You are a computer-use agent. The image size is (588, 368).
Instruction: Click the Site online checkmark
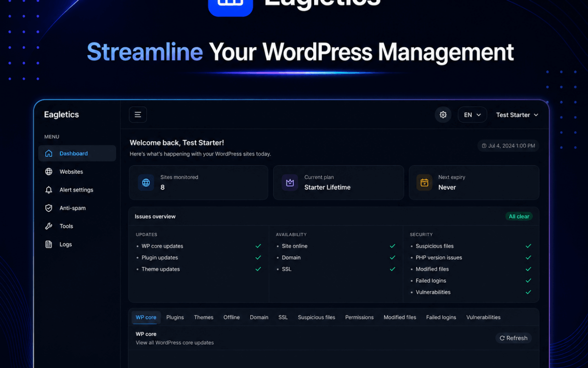click(x=392, y=246)
